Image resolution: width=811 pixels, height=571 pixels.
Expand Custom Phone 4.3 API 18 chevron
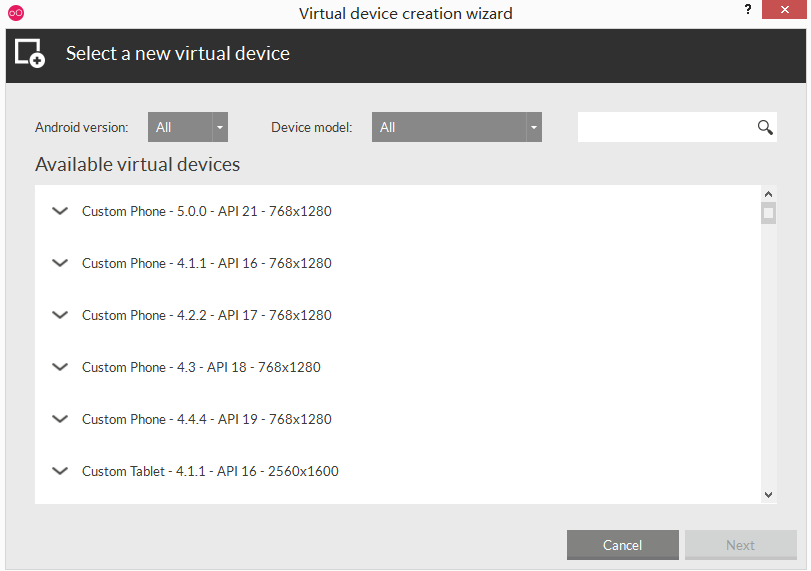tap(60, 367)
